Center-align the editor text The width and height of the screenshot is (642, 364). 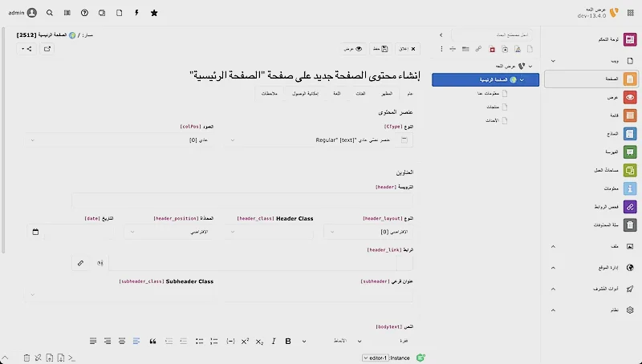click(x=122, y=341)
